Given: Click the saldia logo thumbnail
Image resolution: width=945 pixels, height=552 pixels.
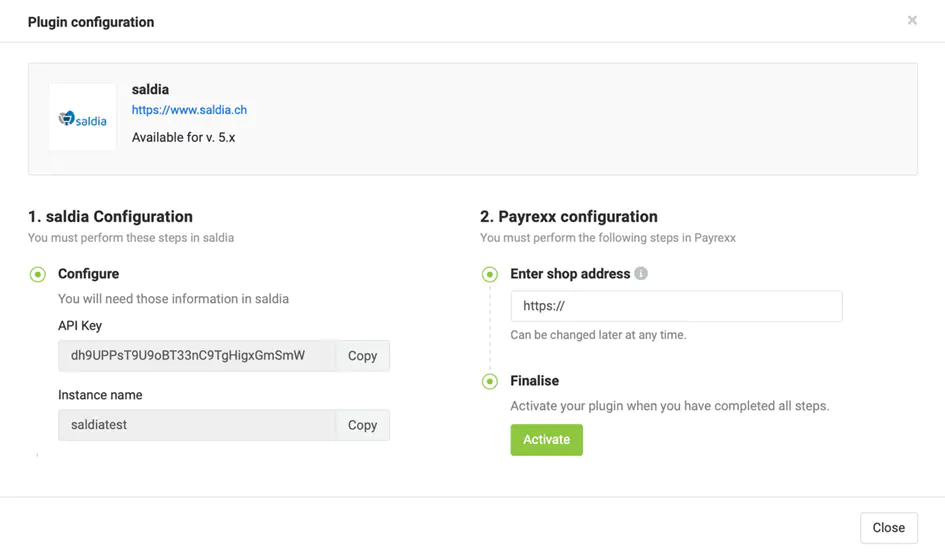Looking at the screenshot, I should pyautogui.click(x=83, y=117).
